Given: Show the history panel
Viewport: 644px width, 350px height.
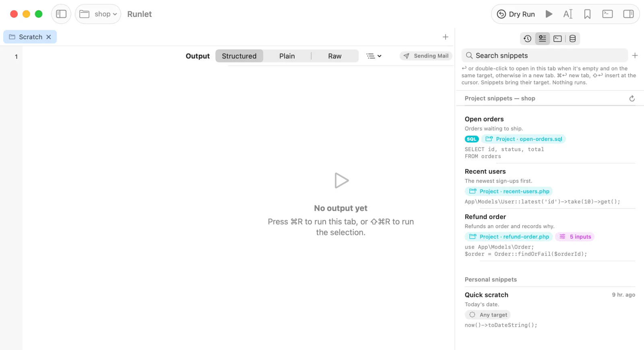Looking at the screenshot, I should tap(527, 39).
